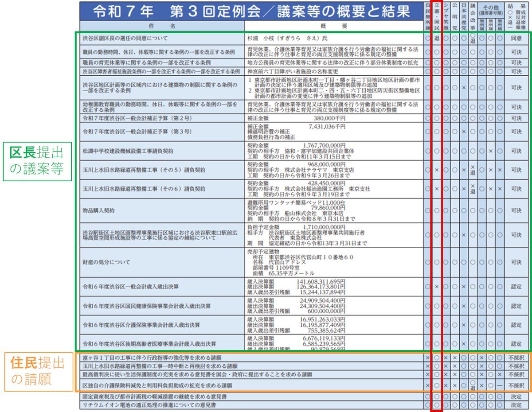Select the row '玉川上水旧水路緑道再整備工事(その6)請負契約'

[304, 189]
